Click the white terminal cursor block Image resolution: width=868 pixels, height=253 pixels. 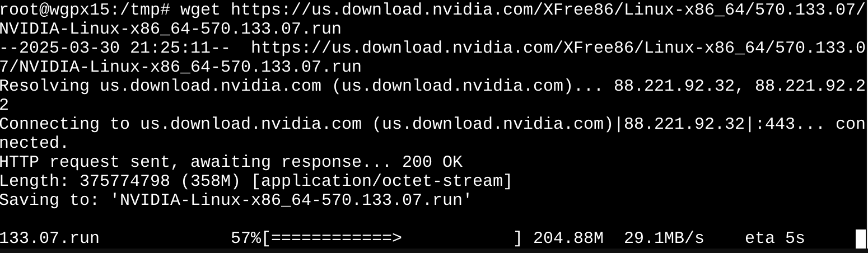[861, 239]
